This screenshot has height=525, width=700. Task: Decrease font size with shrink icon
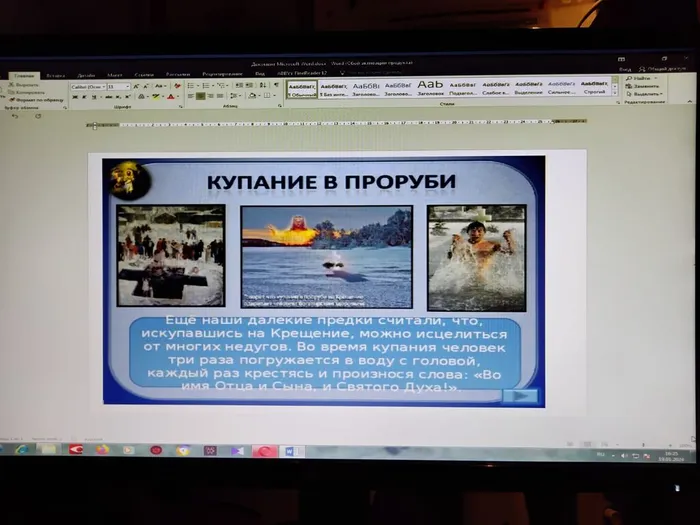[x=146, y=86]
